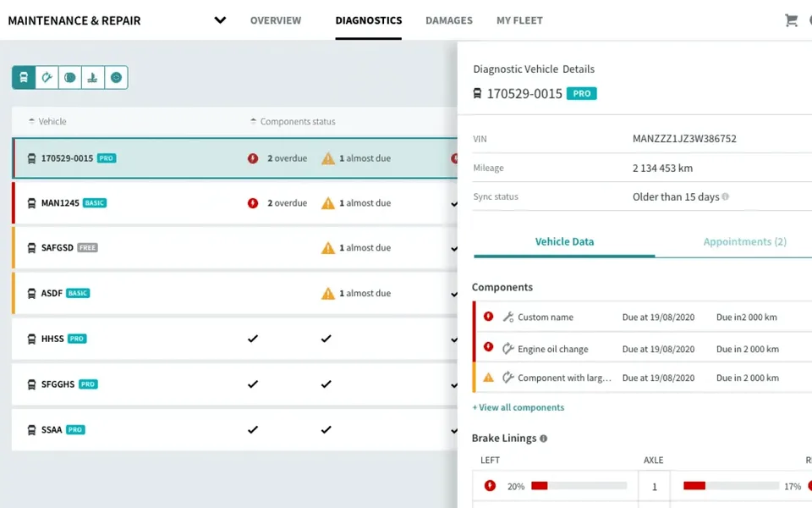Expand the Maintenance & Repair dropdown chevron
812x508 pixels.
coord(220,20)
